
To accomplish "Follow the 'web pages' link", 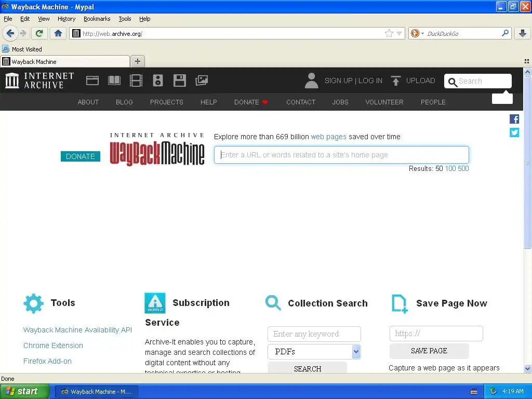I will click(328, 137).
